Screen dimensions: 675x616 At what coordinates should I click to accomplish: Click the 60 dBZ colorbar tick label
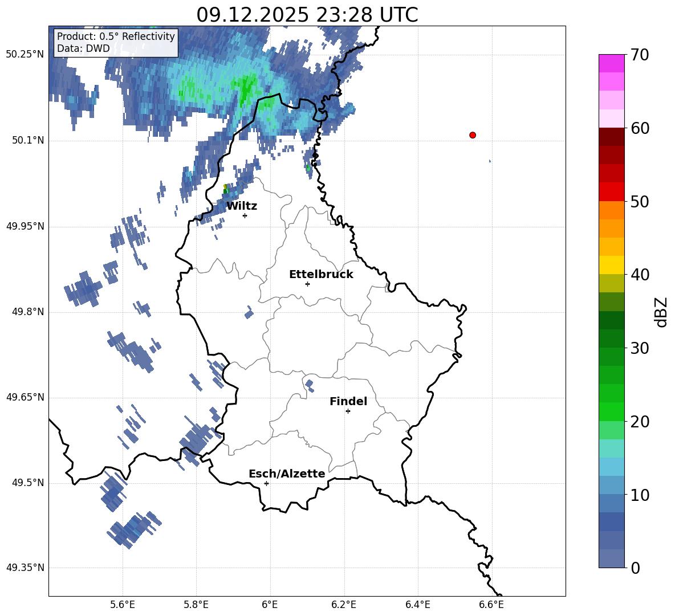click(x=640, y=128)
